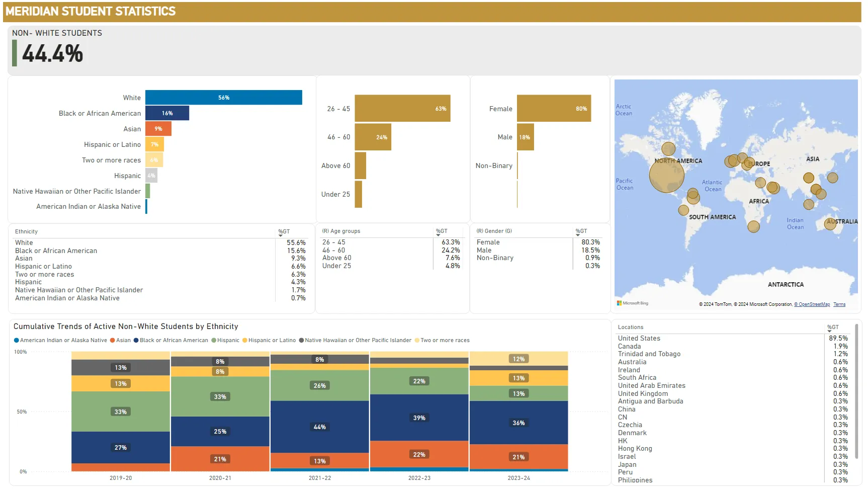Select Trinidad and Tobago in Locations table

(x=733, y=354)
